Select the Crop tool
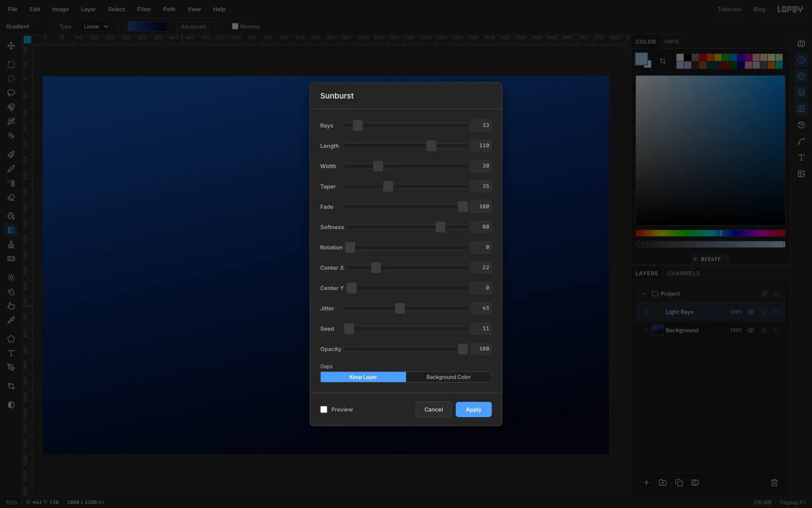812x508 pixels. coord(11,386)
